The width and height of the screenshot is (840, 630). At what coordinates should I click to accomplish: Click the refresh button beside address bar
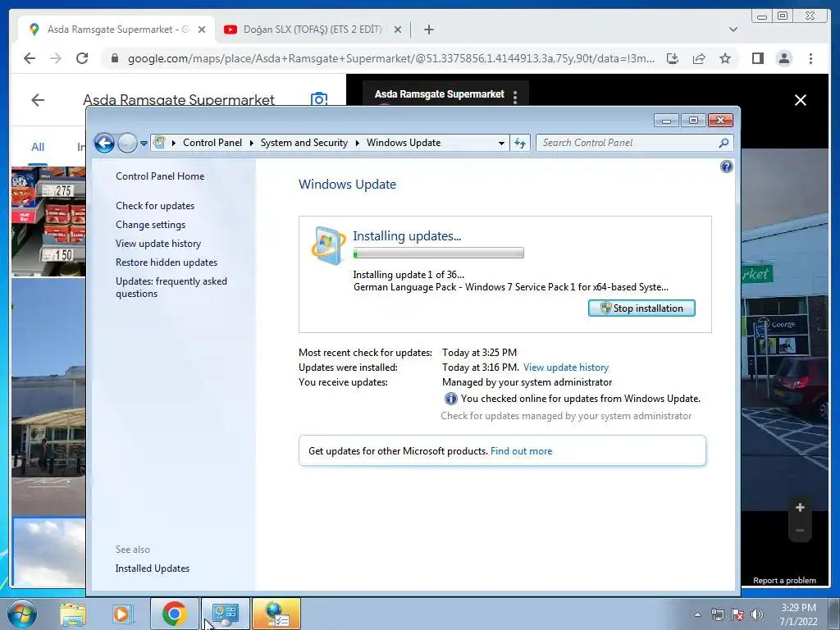(519, 143)
